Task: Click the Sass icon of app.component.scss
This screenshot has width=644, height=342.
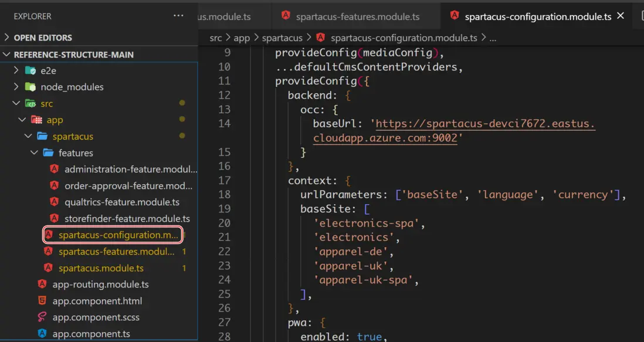Action: 42,317
